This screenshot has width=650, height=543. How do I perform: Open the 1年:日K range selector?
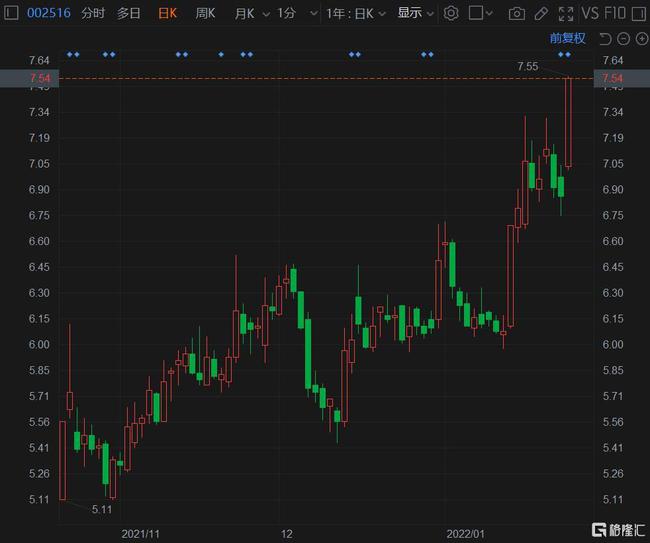[x=357, y=13]
